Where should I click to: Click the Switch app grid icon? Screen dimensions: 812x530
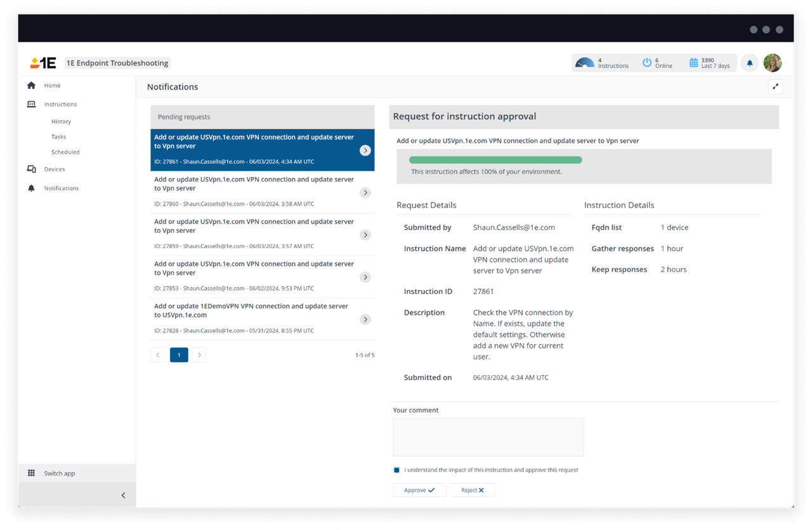pyautogui.click(x=31, y=473)
